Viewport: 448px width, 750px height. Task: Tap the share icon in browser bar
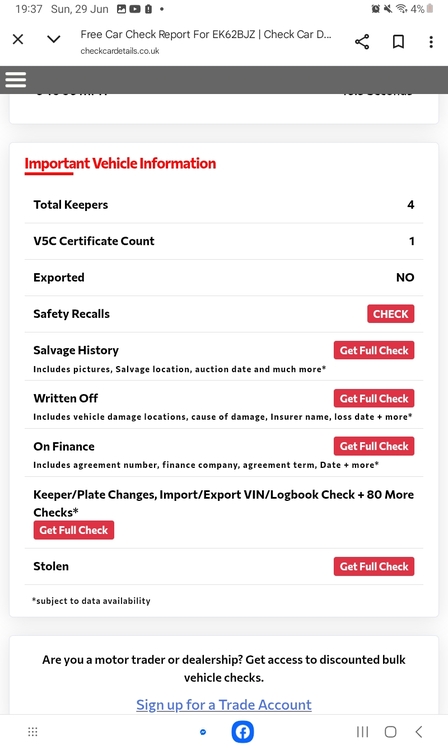point(362,42)
